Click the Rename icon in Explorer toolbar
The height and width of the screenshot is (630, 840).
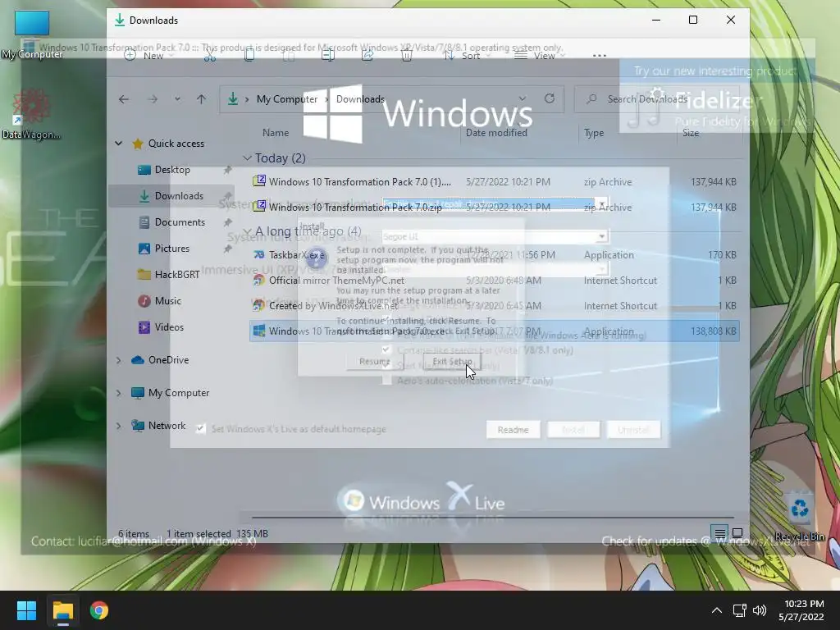coord(328,55)
